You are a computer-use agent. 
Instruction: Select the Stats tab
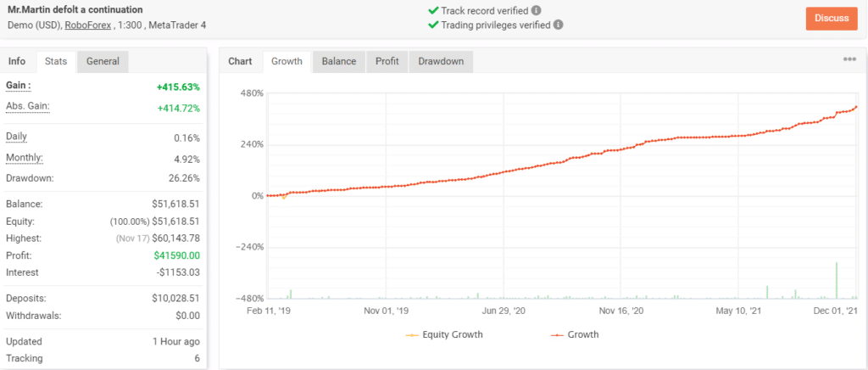56,61
